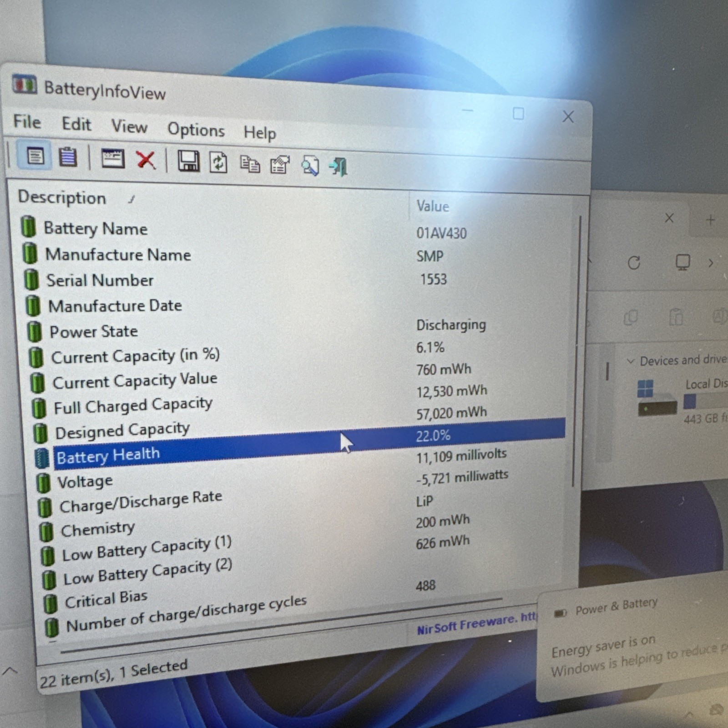Open the Edit menu
728x728 pixels.
[76, 124]
